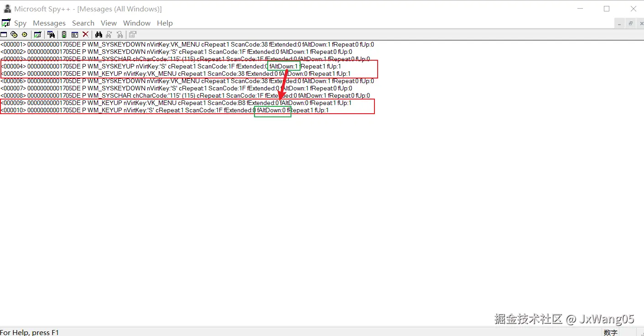Viewport: 644px width, 336px height.
Task: Open the Search menu
Action: [x=83, y=23]
